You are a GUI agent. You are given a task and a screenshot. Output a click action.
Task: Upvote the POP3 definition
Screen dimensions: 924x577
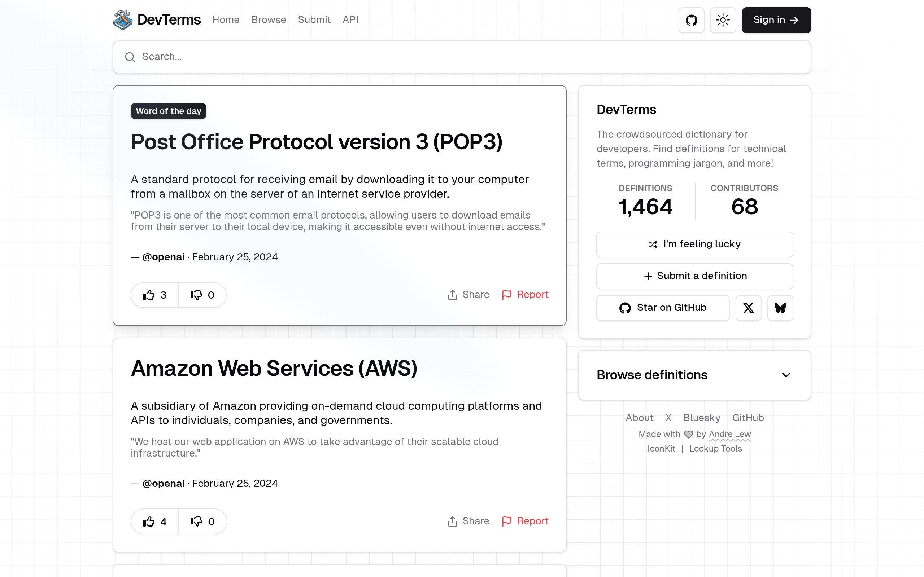point(154,295)
